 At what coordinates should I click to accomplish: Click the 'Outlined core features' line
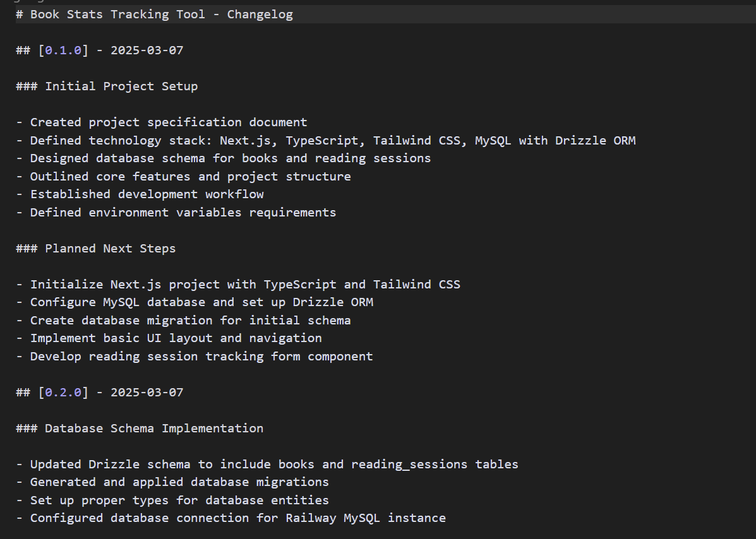[190, 177]
